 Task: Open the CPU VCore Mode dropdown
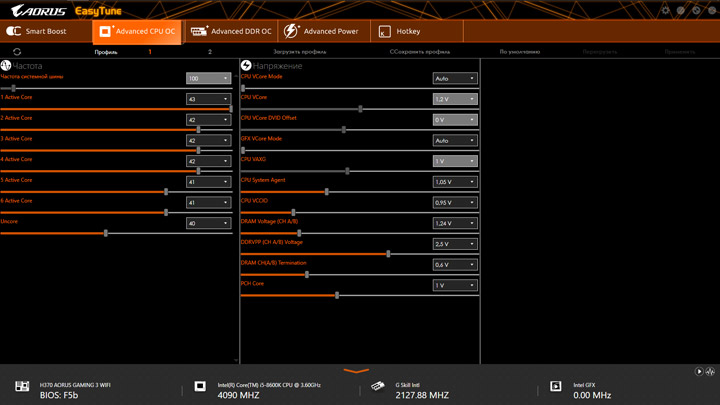pyautogui.click(x=455, y=79)
